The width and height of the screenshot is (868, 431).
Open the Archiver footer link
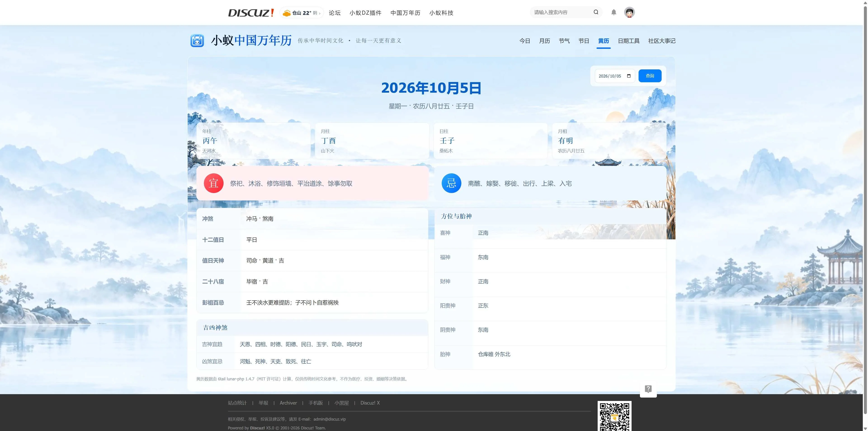pos(288,403)
